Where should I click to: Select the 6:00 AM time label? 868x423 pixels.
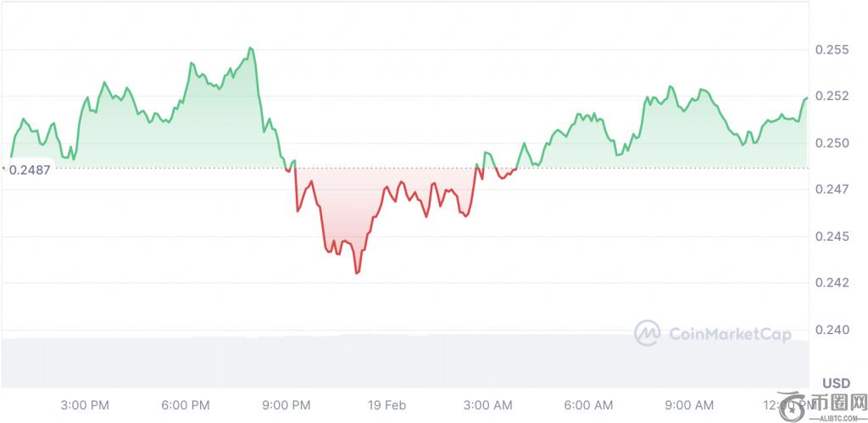pyautogui.click(x=587, y=404)
